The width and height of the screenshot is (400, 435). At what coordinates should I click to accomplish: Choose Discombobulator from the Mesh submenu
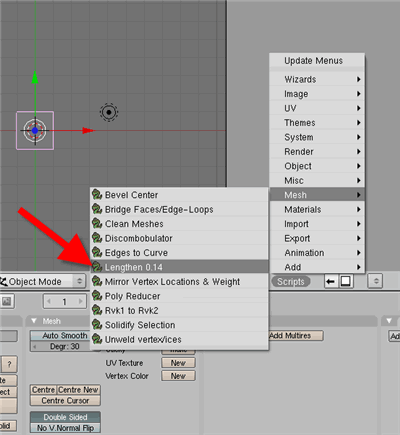179,238
